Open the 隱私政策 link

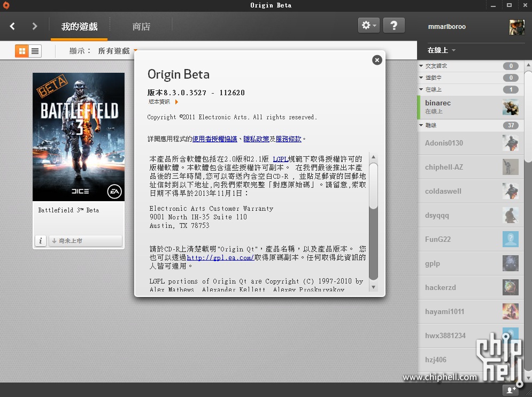click(256, 139)
